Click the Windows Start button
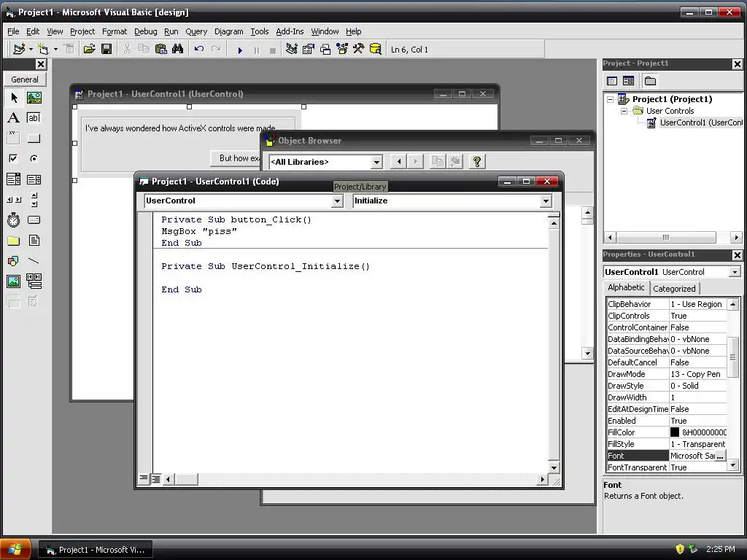This screenshot has height=560, width=747. coord(16,549)
